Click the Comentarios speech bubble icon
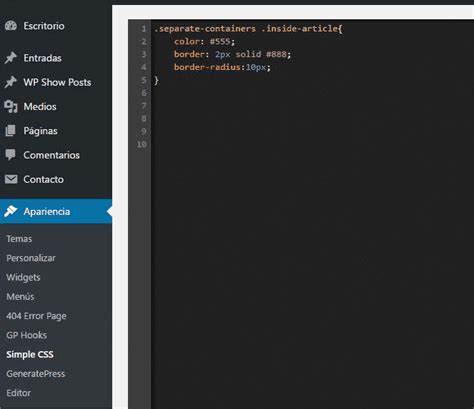Viewport: 474px width, 409px height. (x=11, y=155)
